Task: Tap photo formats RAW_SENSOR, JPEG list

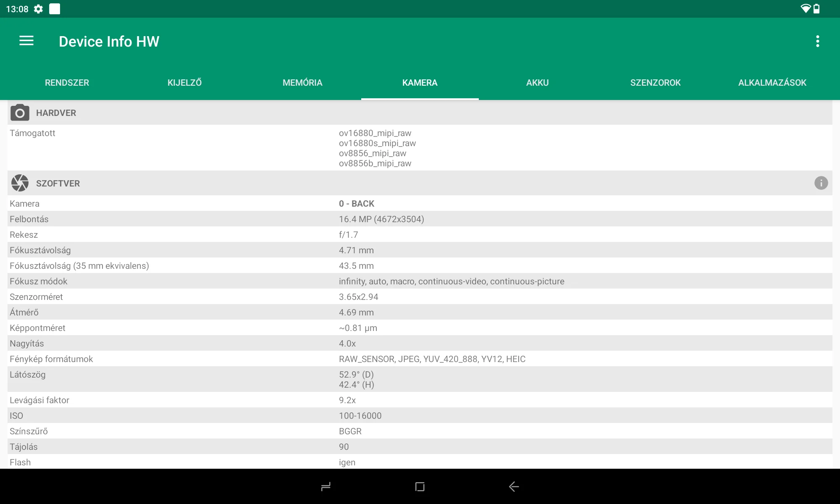Action: (432, 359)
